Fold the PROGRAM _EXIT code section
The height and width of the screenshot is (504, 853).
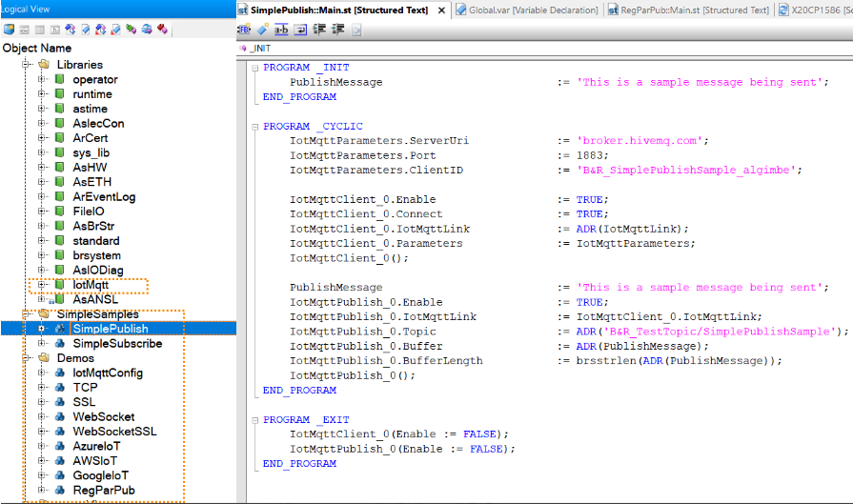point(254,420)
